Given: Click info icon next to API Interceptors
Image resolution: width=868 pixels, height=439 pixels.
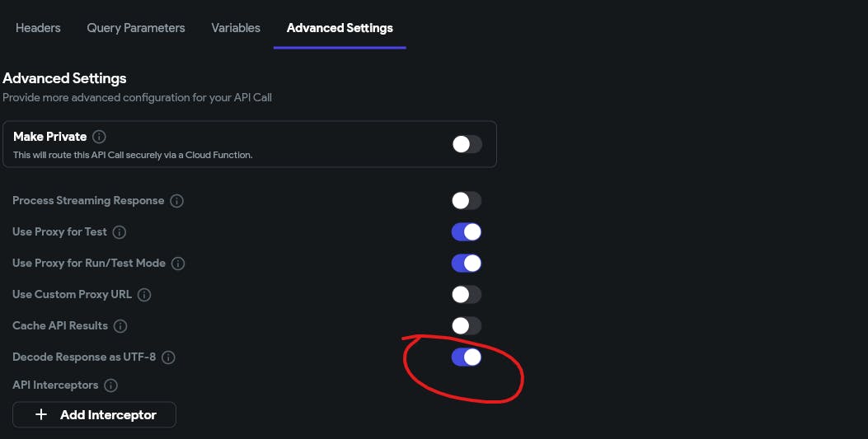Looking at the screenshot, I should tap(110, 385).
